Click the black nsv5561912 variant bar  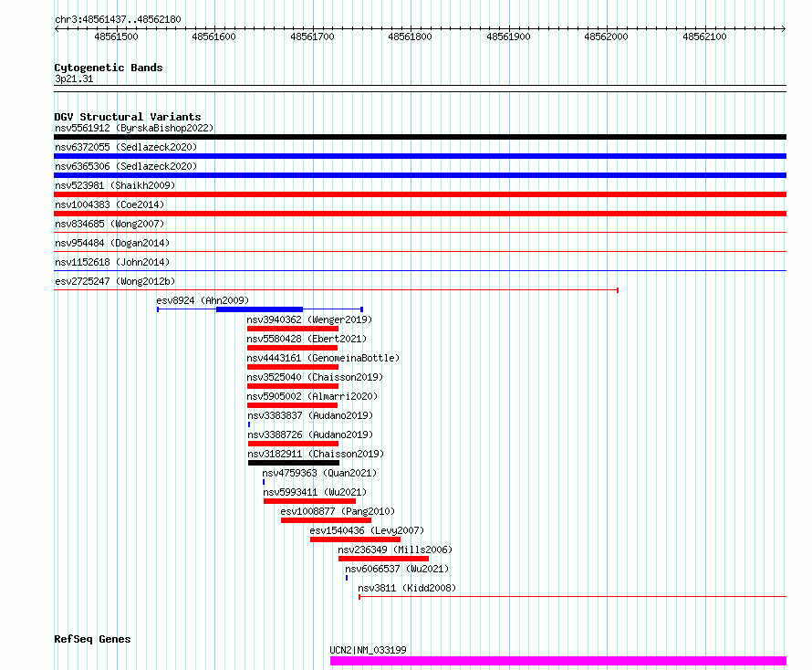coord(420,137)
